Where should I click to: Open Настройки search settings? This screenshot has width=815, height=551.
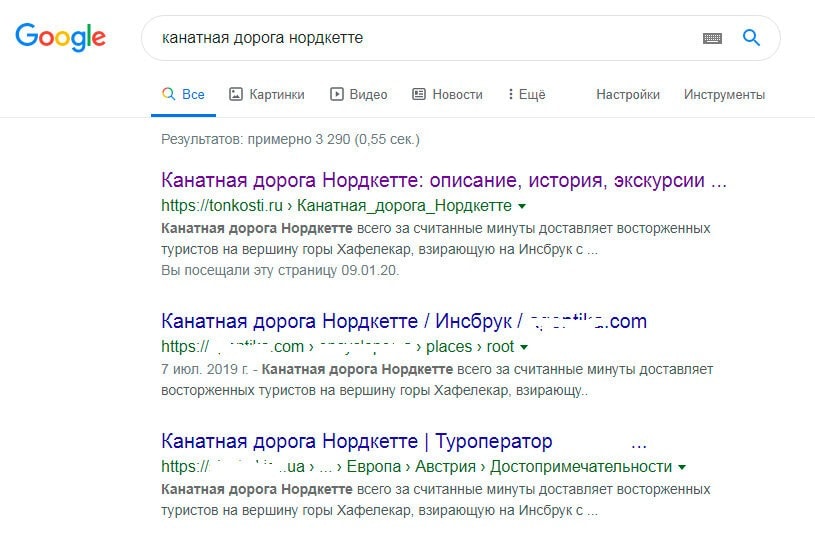point(628,94)
